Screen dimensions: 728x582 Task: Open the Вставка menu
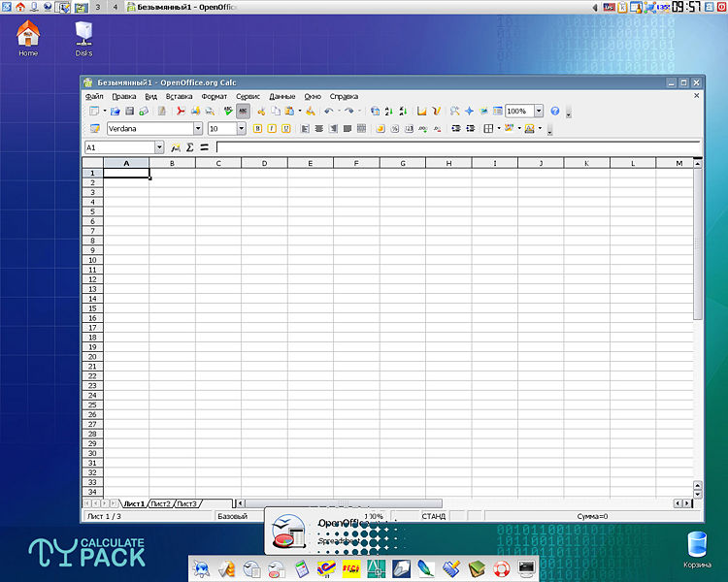pos(179,97)
